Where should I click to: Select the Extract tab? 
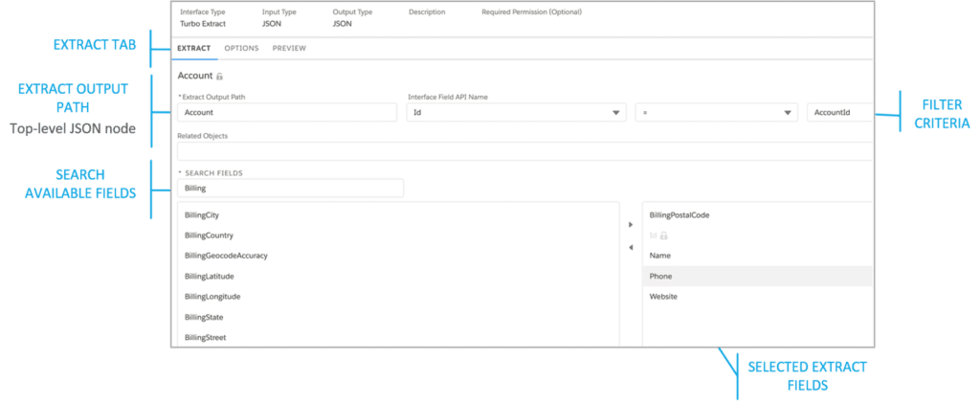(x=194, y=48)
